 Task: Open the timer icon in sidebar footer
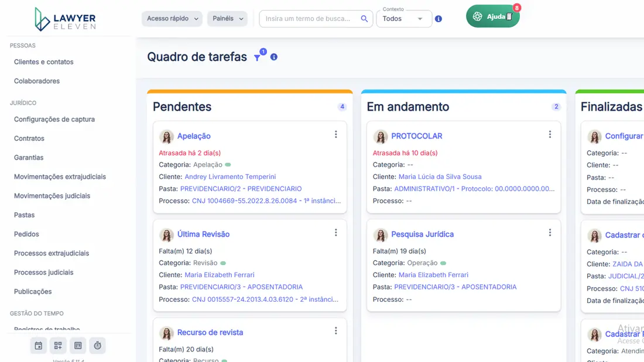pyautogui.click(x=97, y=346)
